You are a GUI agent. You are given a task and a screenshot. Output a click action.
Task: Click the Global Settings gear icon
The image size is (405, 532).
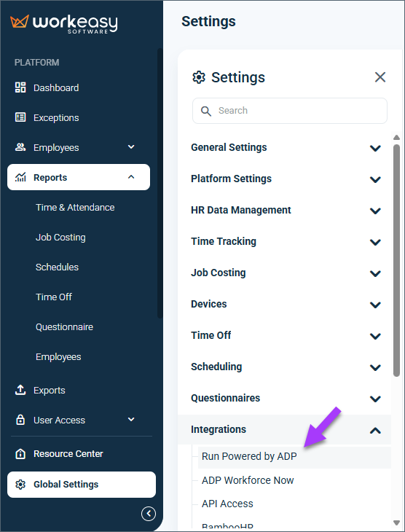(x=20, y=484)
